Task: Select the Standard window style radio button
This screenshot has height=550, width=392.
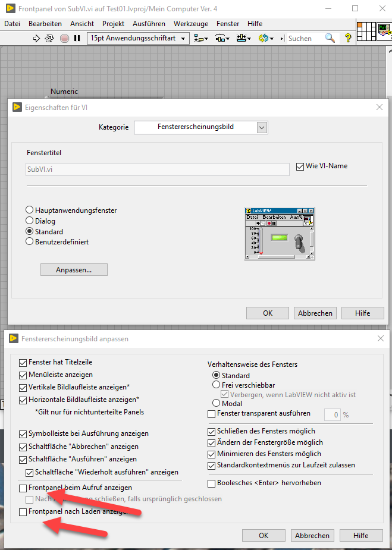Action: (30, 231)
